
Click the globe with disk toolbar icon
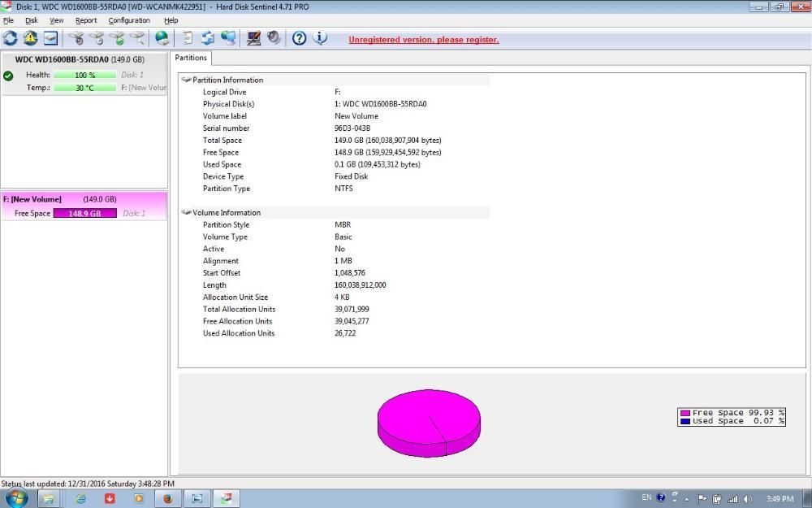click(162, 38)
